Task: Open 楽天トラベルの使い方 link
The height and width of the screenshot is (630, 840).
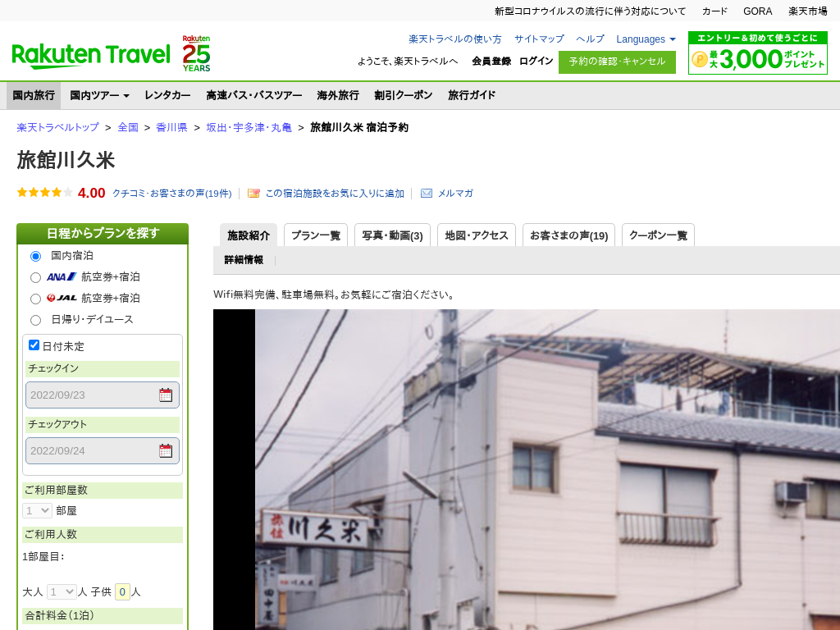Action: point(454,39)
